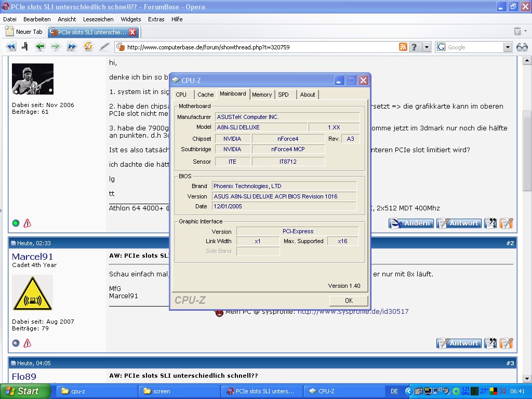Click the tab bar dropdown arrow beside trash

pos(526,31)
